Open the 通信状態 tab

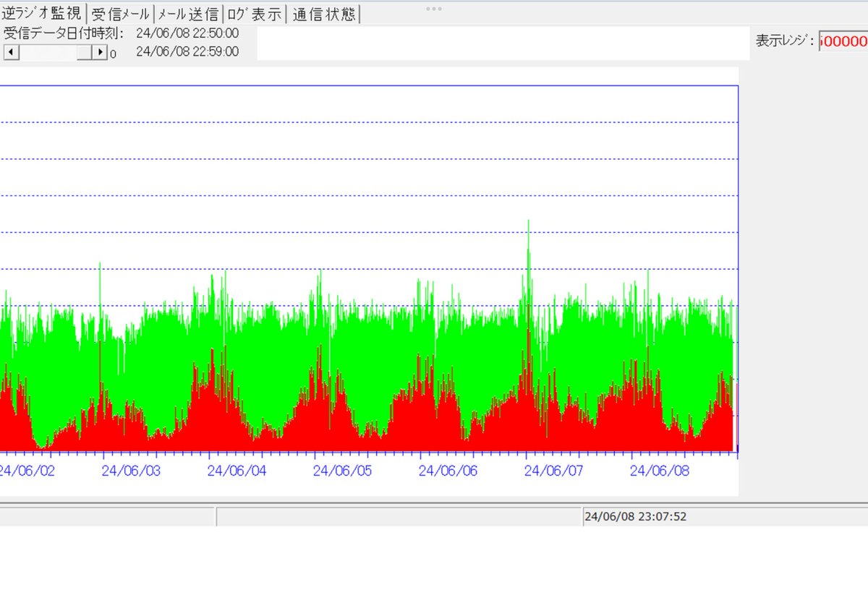pyautogui.click(x=323, y=14)
